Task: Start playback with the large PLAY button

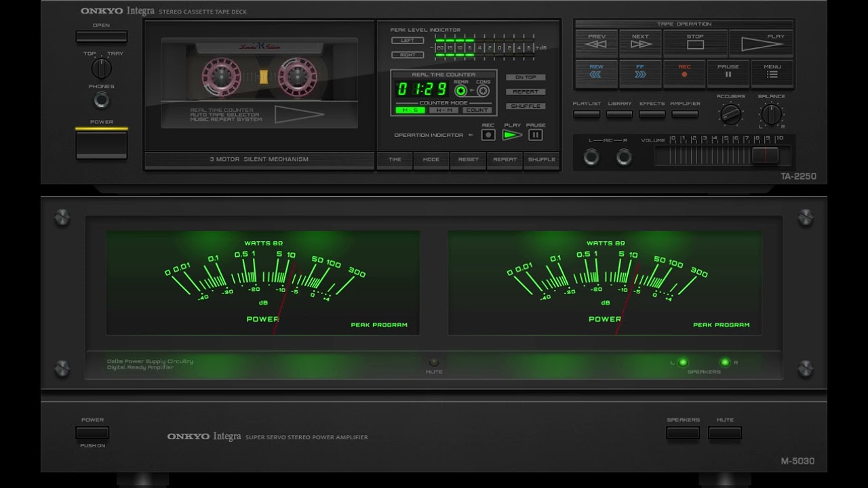Action: [x=761, y=43]
